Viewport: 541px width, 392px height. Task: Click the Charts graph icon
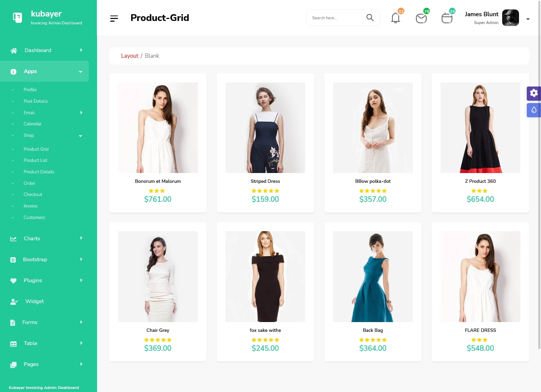[x=14, y=239]
